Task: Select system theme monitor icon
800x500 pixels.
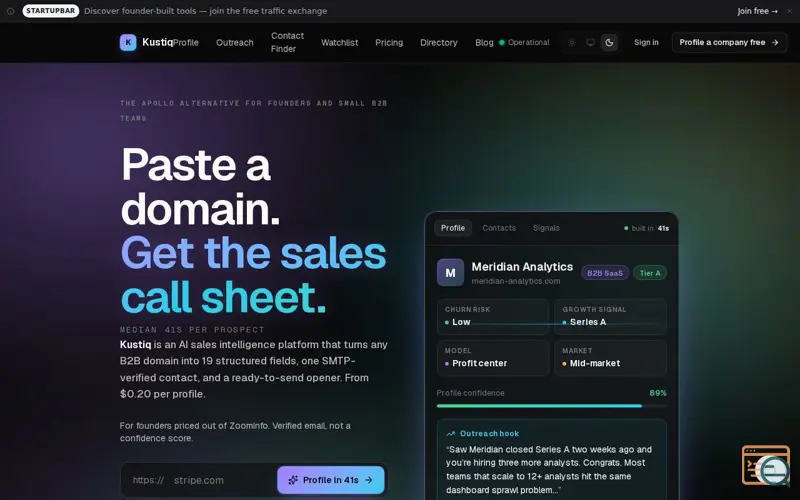Action: click(x=590, y=42)
